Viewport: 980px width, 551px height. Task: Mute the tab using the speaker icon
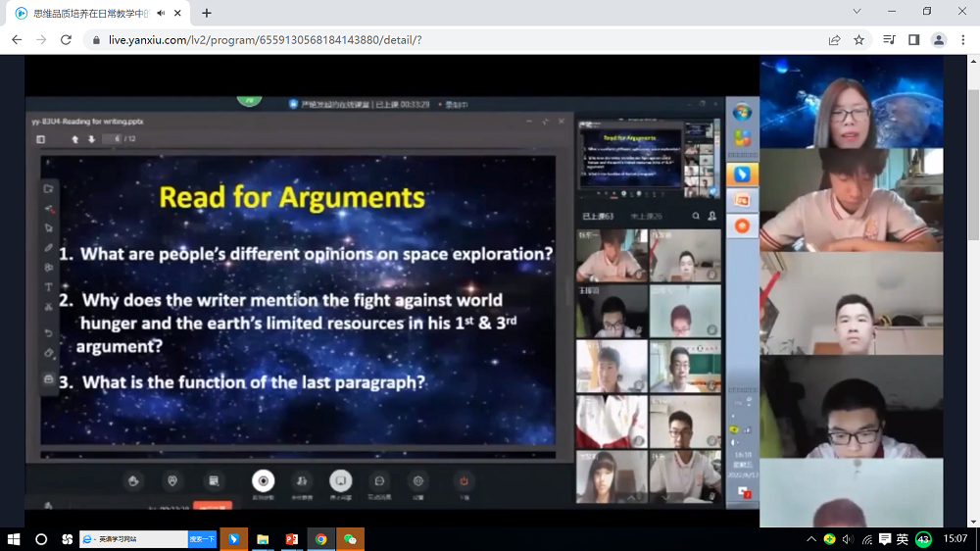pyautogui.click(x=161, y=13)
